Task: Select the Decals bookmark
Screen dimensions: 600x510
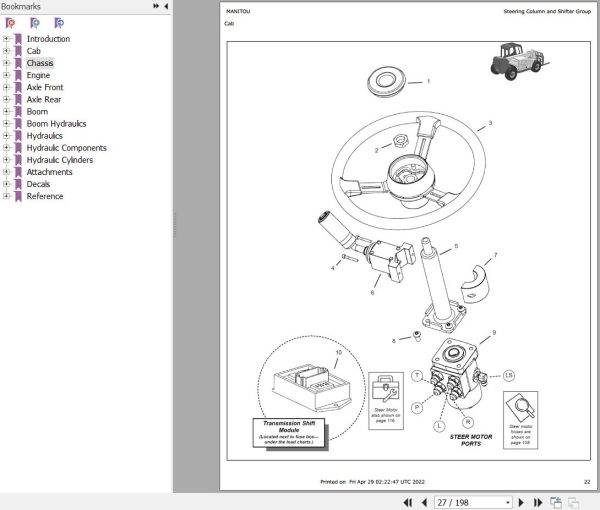Action: coord(38,184)
